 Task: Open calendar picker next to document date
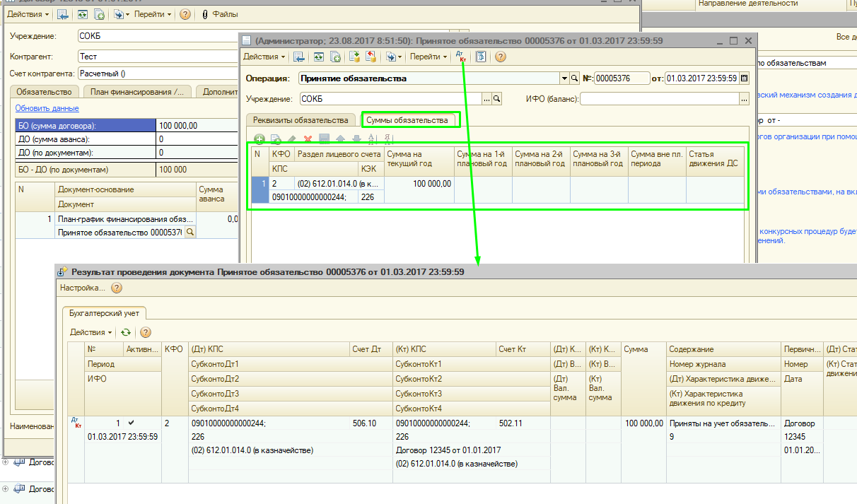point(744,78)
